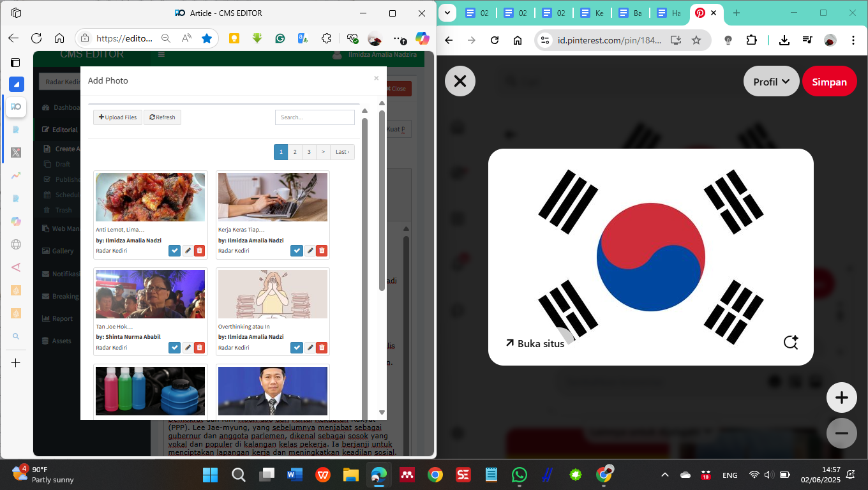The width and height of the screenshot is (868, 490).
Task: Open Chrome three-dot menu
Action: 853,40
